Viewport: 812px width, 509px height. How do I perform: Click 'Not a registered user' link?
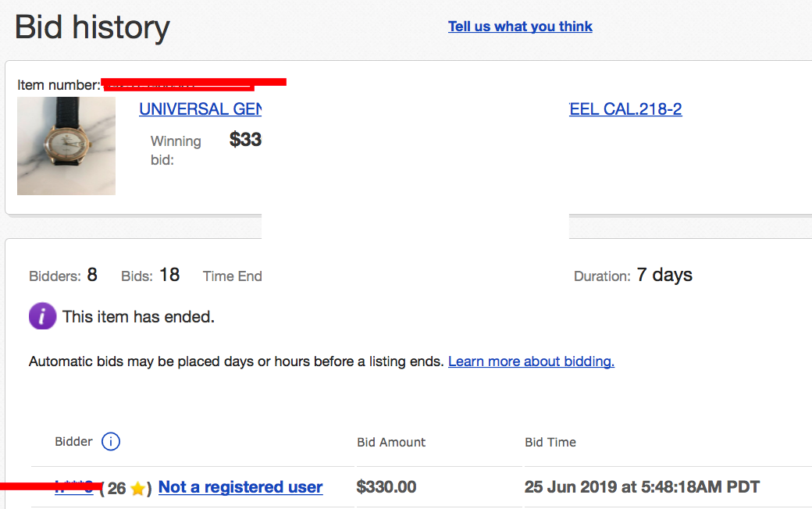240,487
